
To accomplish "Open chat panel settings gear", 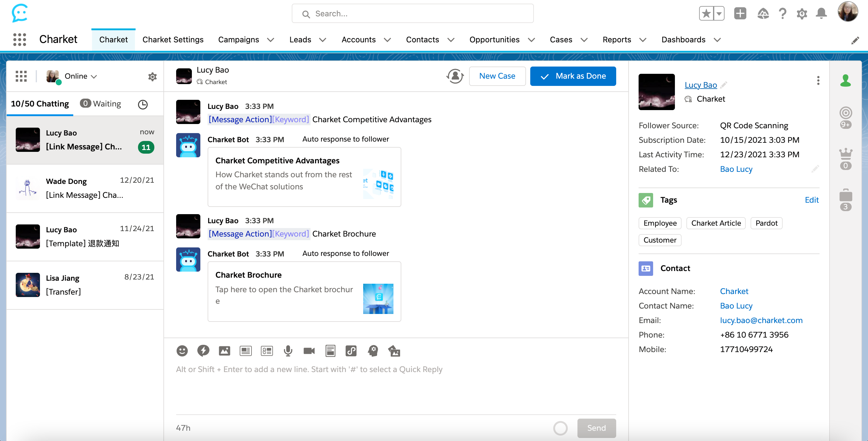I will pos(152,77).
